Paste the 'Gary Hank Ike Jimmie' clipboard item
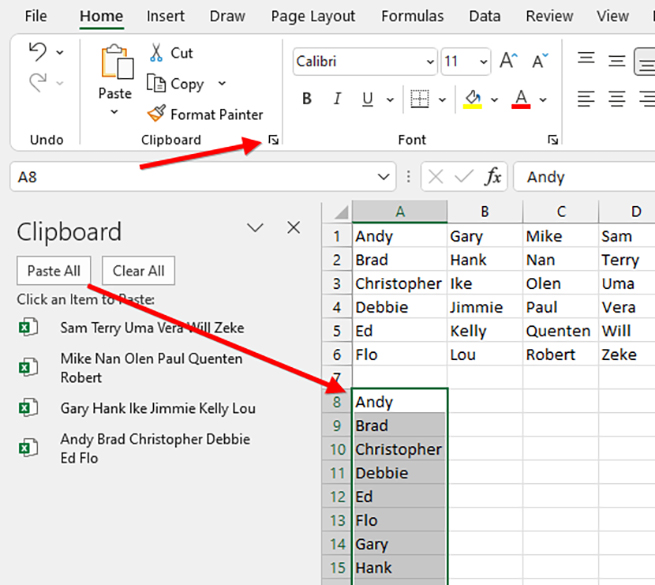 point(157,408)
